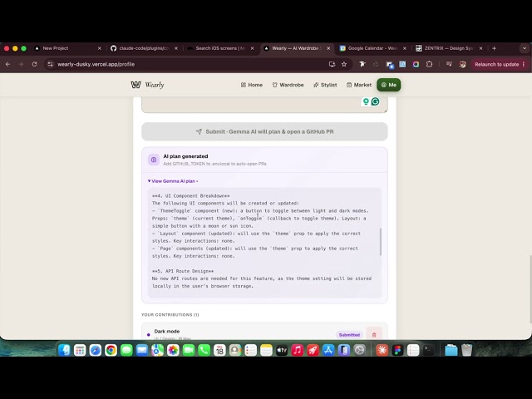Screen dimensions: 532x399
Task: Open Safari from the dock
Action: 96,350
